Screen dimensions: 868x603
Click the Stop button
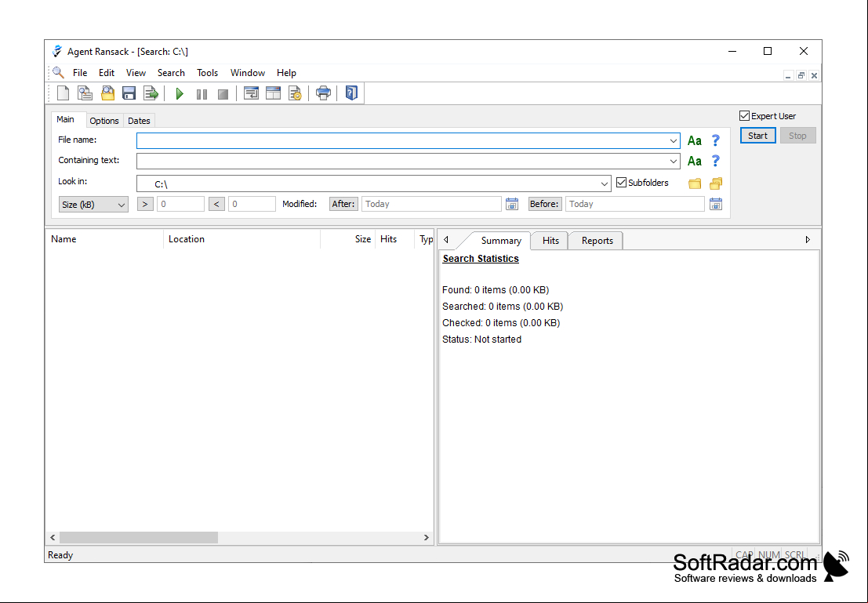(x=797, y=136)
